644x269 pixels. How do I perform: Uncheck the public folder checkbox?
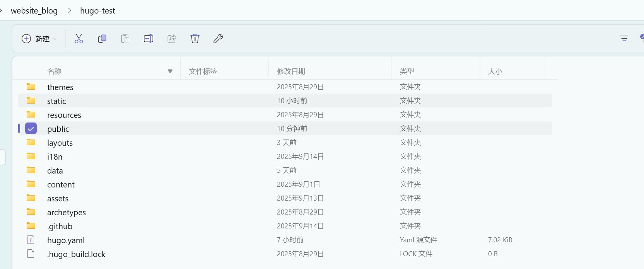click(x=31, y=129)
